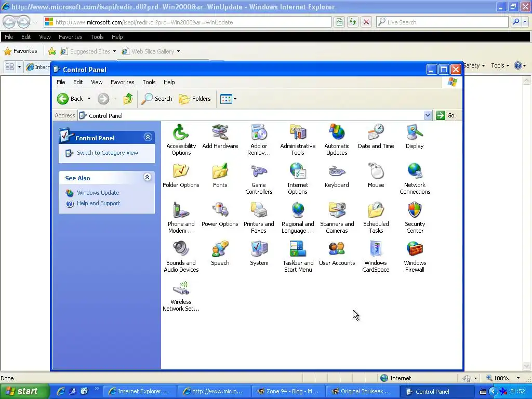Viewport: 532px width, 399px height.
Task: Click Search in Control Panel toolbar
Action: [156, 99]
